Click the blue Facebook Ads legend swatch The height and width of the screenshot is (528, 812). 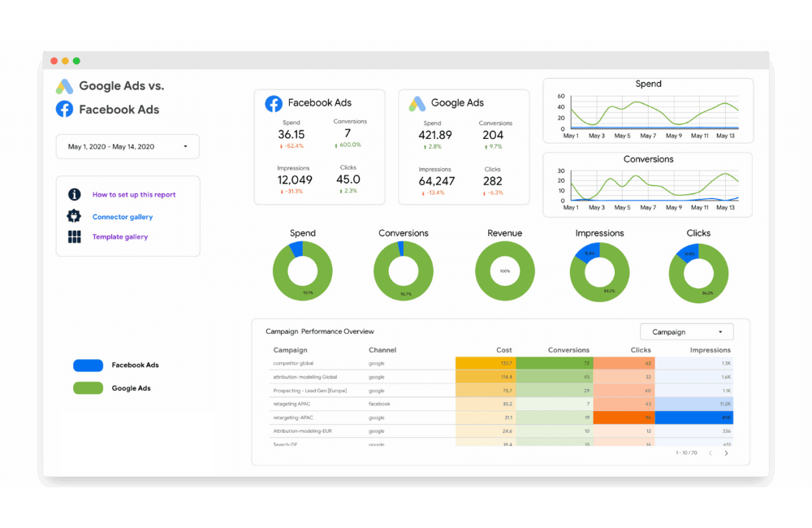coord(88,366)
